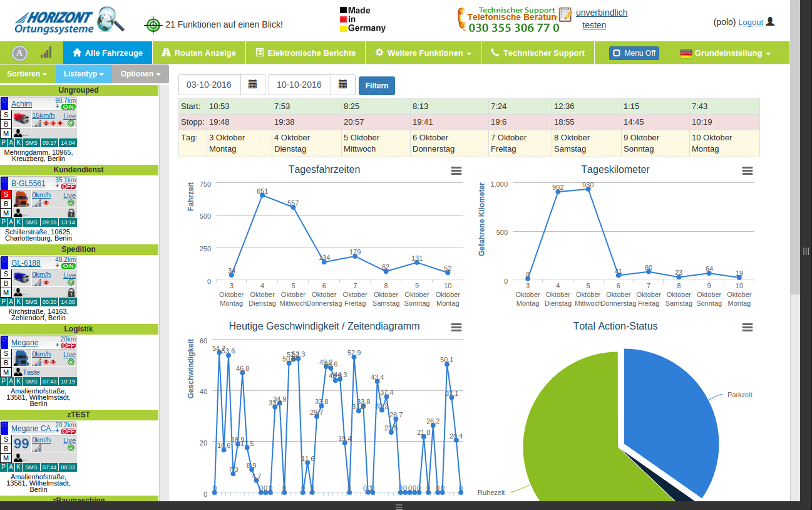This screenshot has height=510, width=812.
Task: Click the Live link for GL-6188
Action: pos(69,275)
